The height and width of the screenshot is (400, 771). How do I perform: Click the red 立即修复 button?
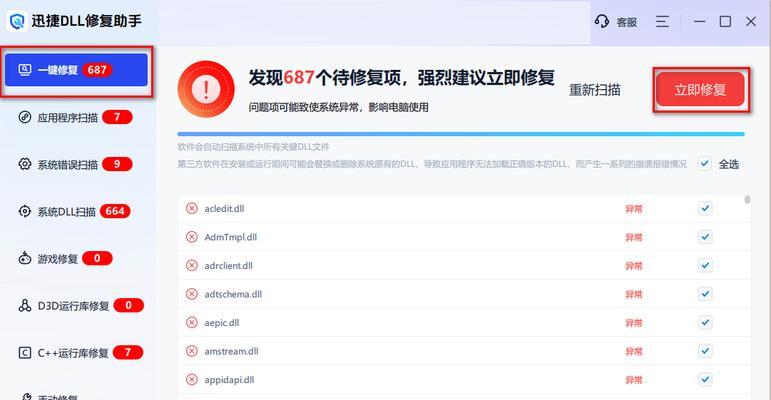pyautogui.click(x=700, y=90)
